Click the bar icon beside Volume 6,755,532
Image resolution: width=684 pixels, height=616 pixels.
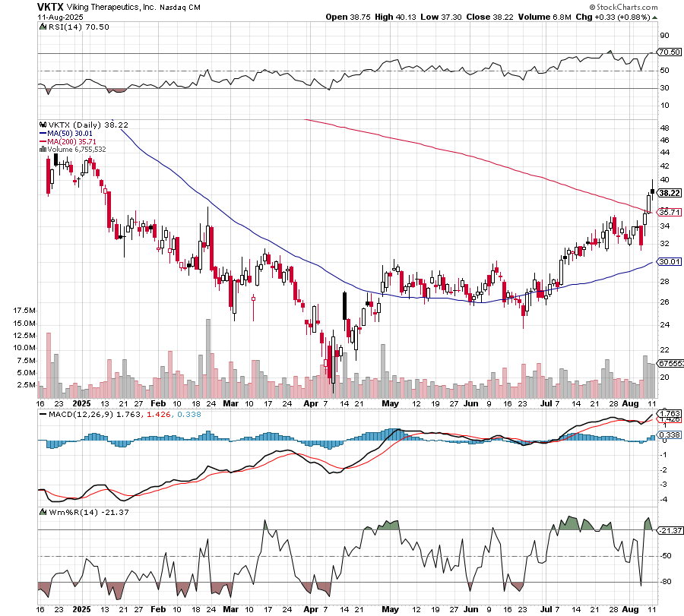click(43, 149)
